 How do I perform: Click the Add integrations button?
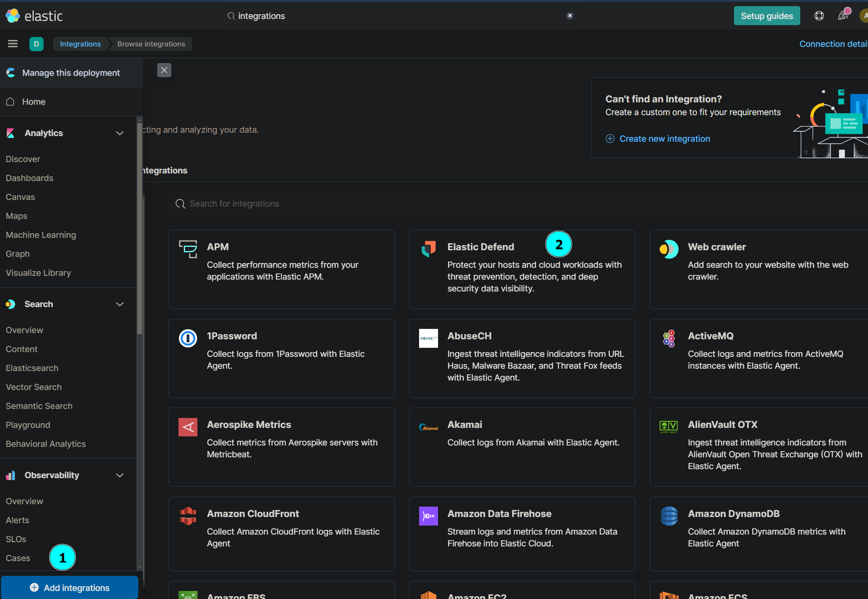tap(70, 588)
